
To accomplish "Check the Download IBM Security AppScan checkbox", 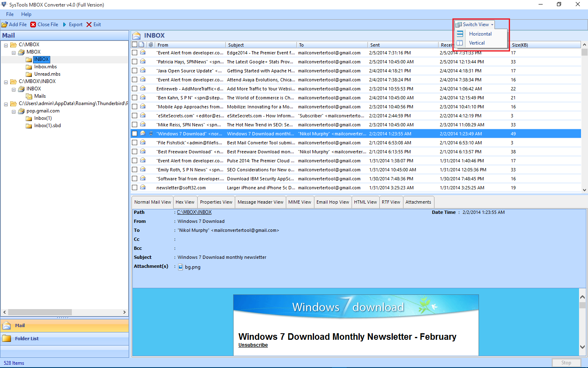I will (x=134, y=179).
